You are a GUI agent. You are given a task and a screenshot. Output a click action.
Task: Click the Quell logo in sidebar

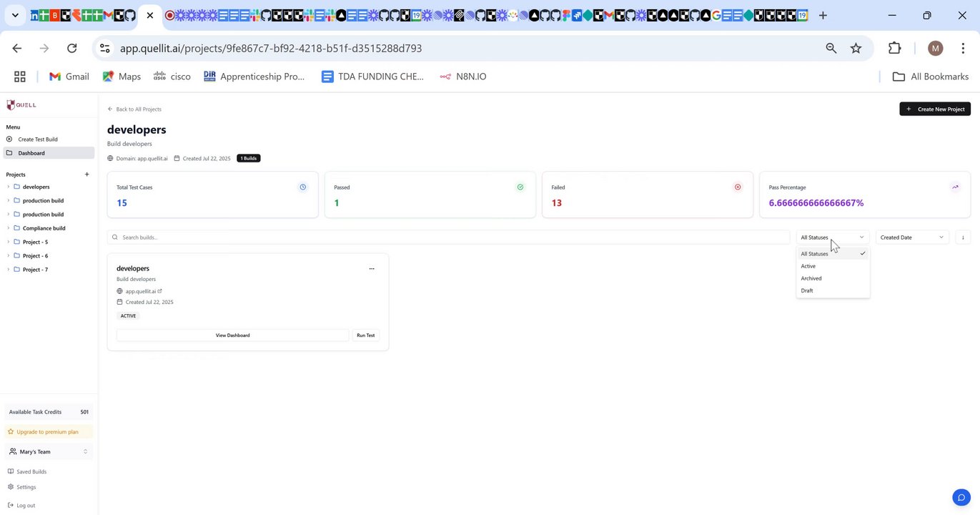point(21,105)
